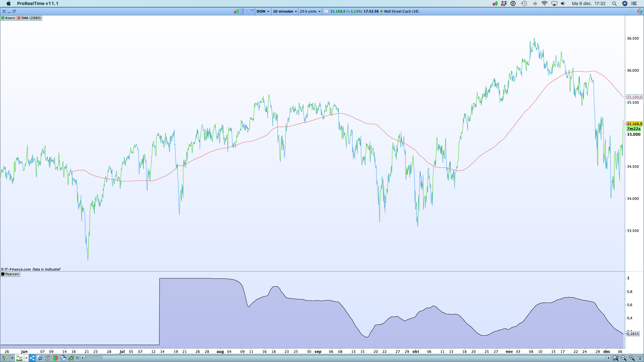Expand arrow next to pencil tool
This screenshot has height=362, width=644.
tap(12, 358)
